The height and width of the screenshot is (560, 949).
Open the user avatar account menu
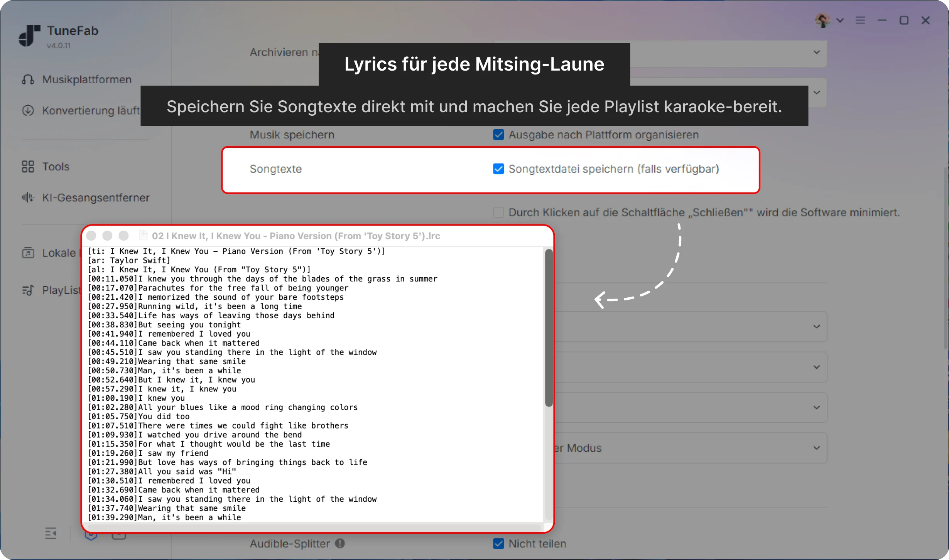822,20
